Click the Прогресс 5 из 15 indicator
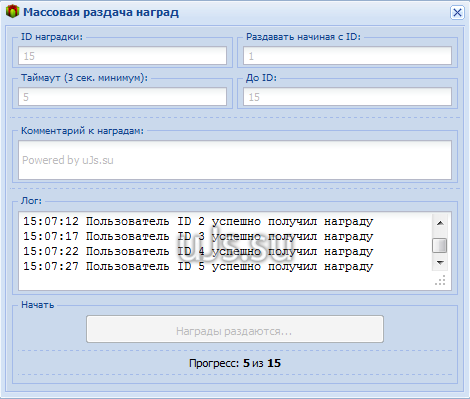 pyautogui.click(x=235, y=363)
